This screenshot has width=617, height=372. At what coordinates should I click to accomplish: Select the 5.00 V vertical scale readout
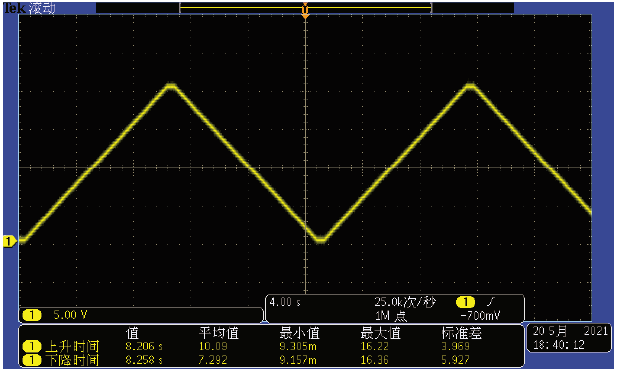(x=70, y=315)
